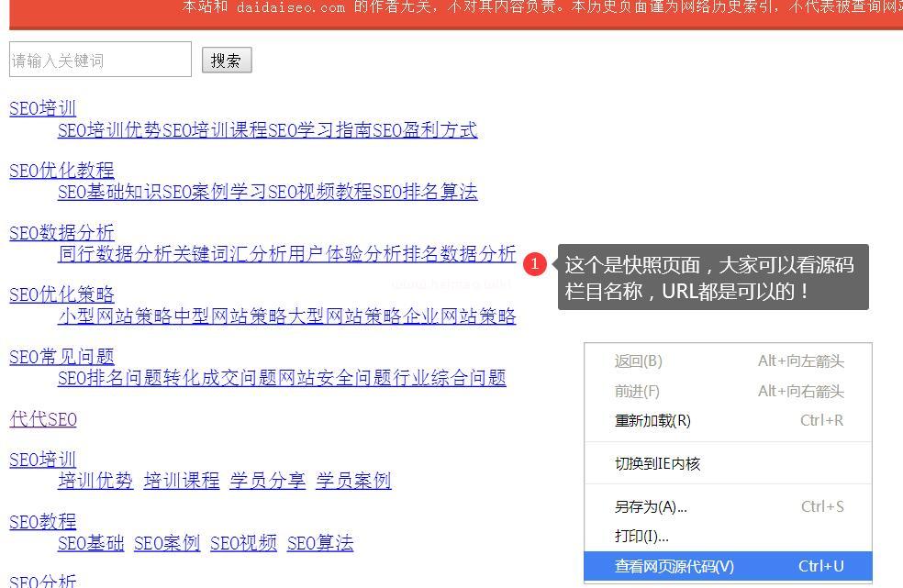Follow the 学员分享 link
The image size is (903, 588).
click(x=267, y=480)
